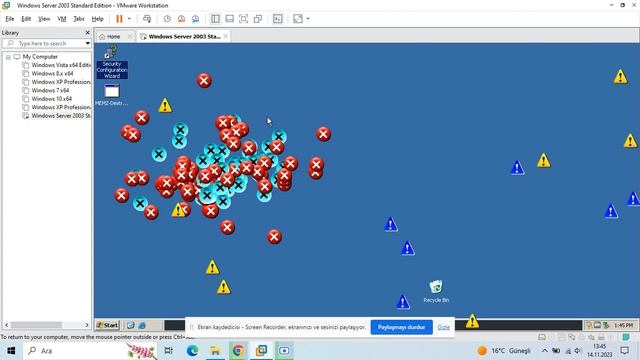The image size is (640, 360).
Task: Switch to the Home tab
Action: [113, 36]
